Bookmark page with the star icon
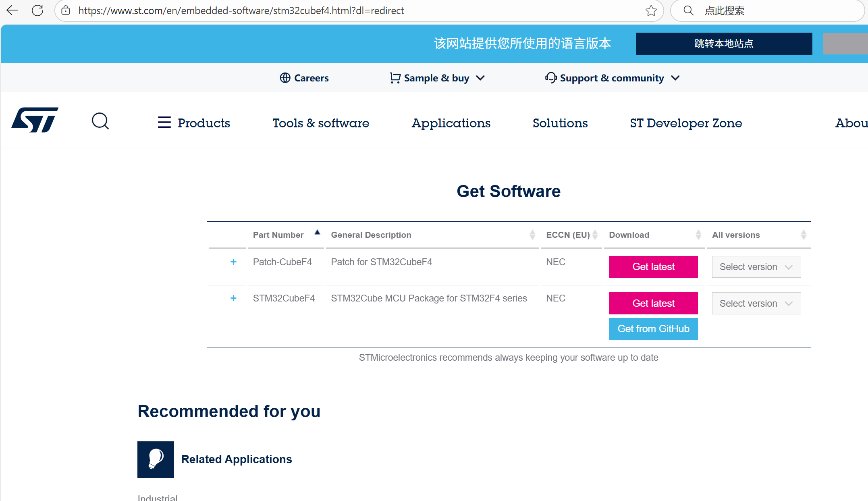This screenshot has height=501, width=868. tap(651, 10)
